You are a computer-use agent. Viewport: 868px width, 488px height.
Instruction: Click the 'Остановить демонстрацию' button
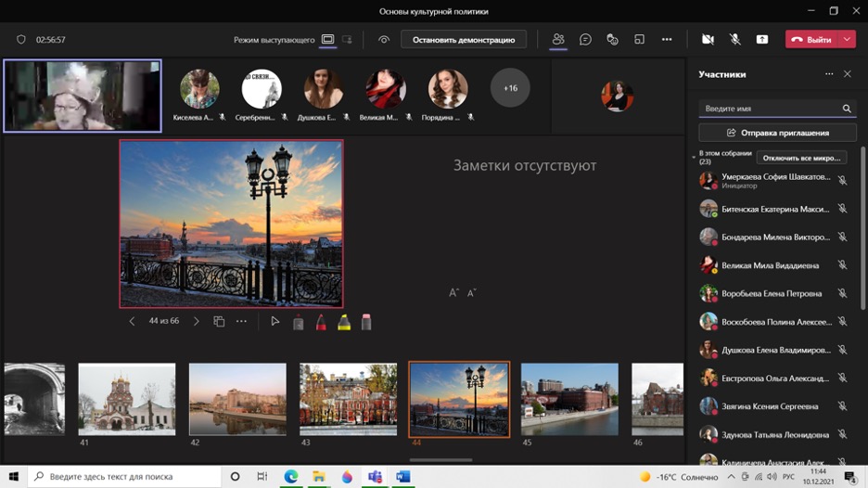(464, 40)
